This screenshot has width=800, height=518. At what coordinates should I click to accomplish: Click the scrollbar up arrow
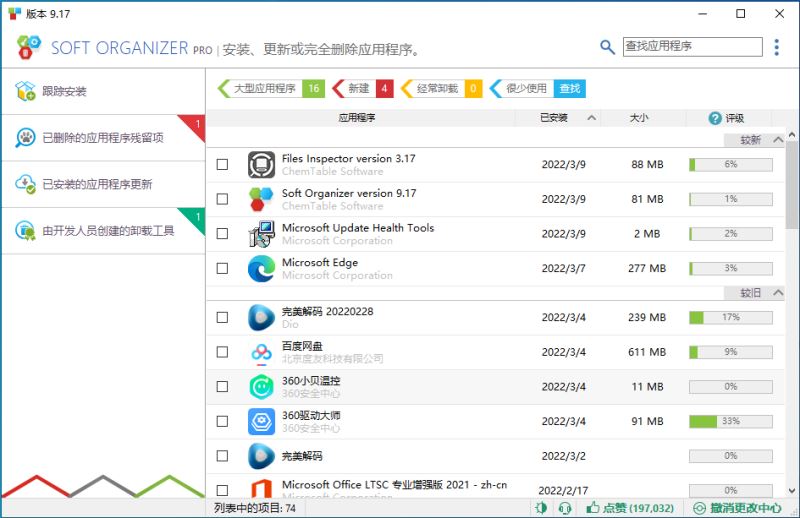(792, 135)
